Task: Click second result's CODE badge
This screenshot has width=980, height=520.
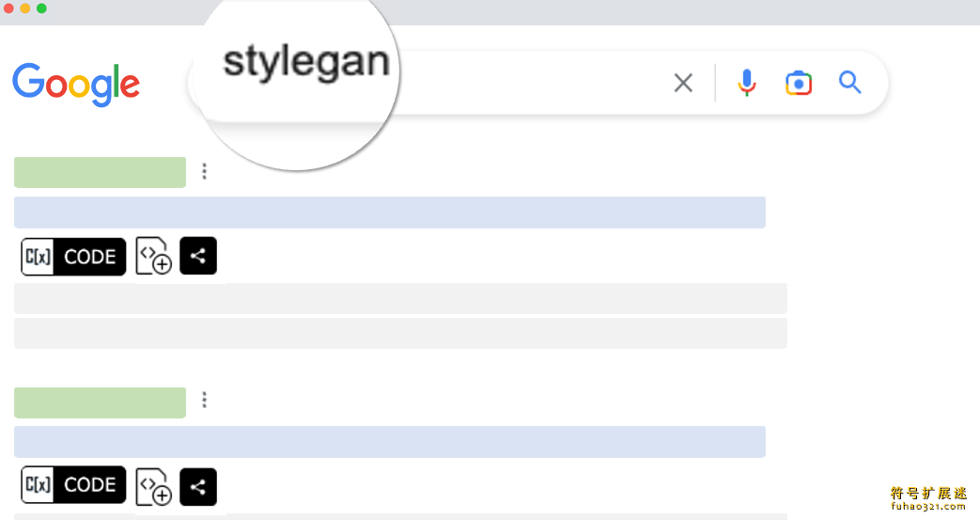Action: (73, 485)
